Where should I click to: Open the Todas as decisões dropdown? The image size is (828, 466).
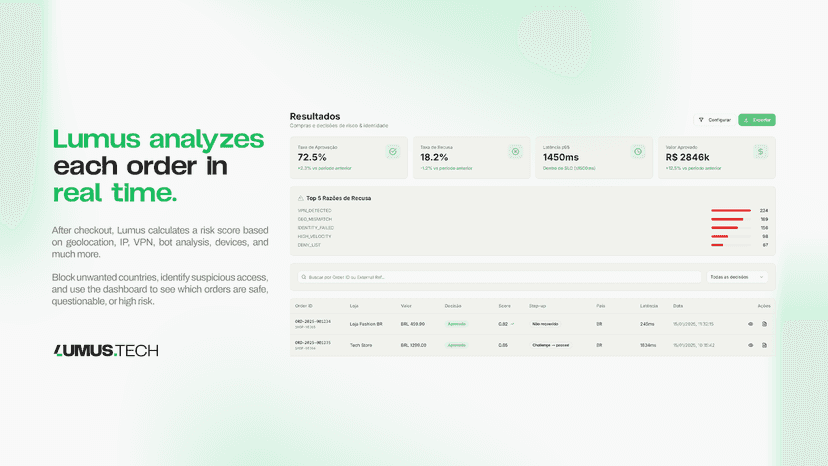(737, 277)
